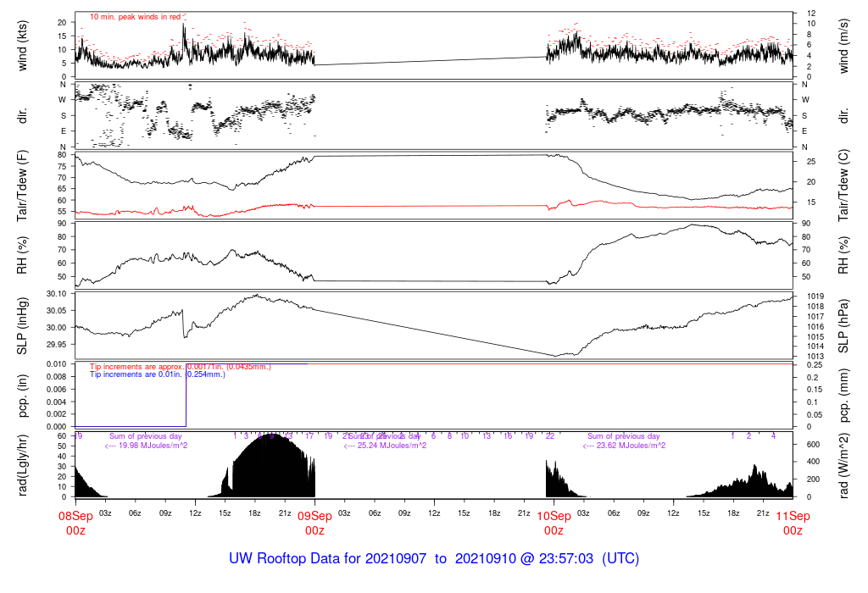Select the '30.10' tick on the SLP axis
The width and height of the screenshot is (868, 593).
tap(57, 294)
